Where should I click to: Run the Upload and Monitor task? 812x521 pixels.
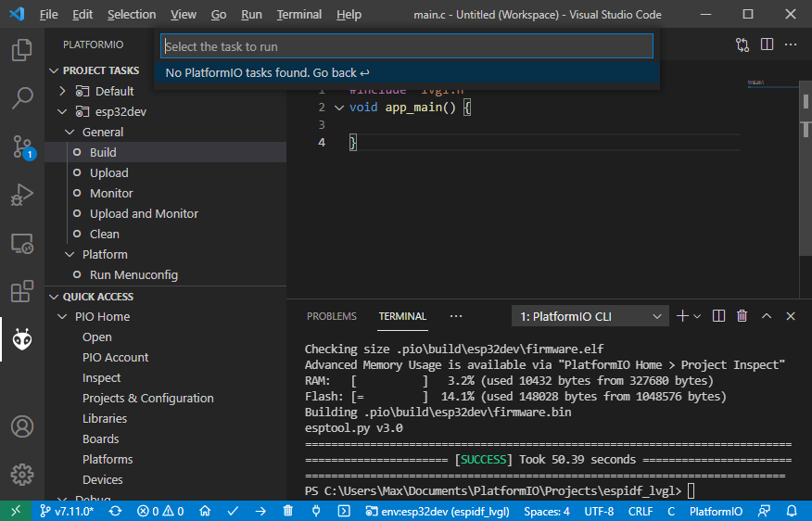coord(166,213)
